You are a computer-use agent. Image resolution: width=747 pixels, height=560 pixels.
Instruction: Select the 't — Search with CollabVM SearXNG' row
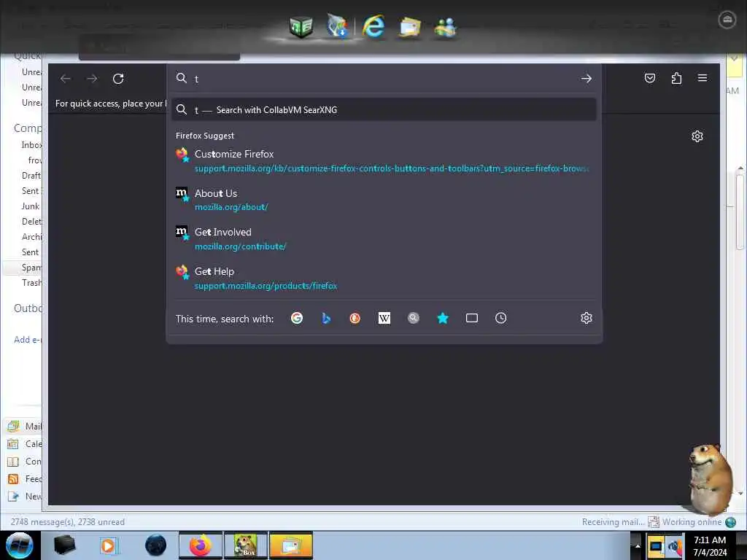click(x=384, y=110)
